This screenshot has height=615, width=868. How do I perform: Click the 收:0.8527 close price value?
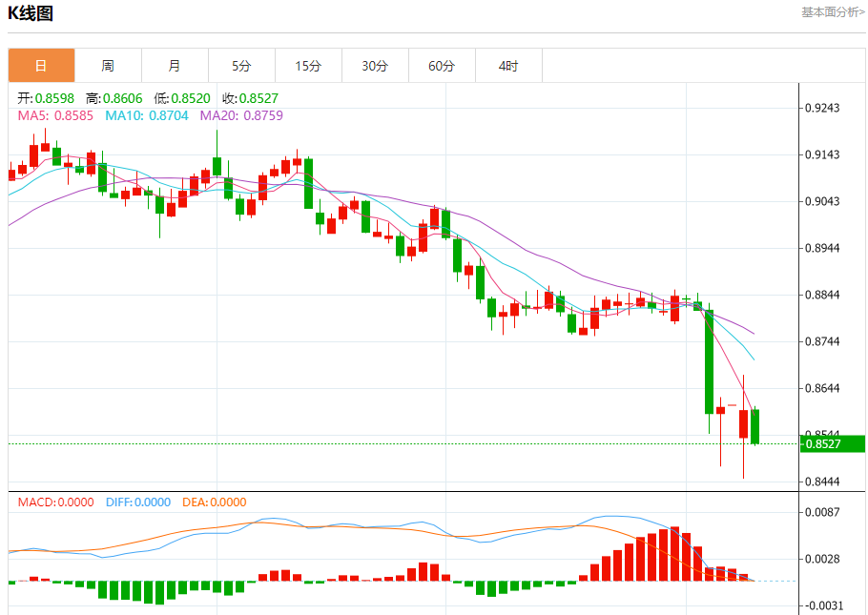[250, 98]
